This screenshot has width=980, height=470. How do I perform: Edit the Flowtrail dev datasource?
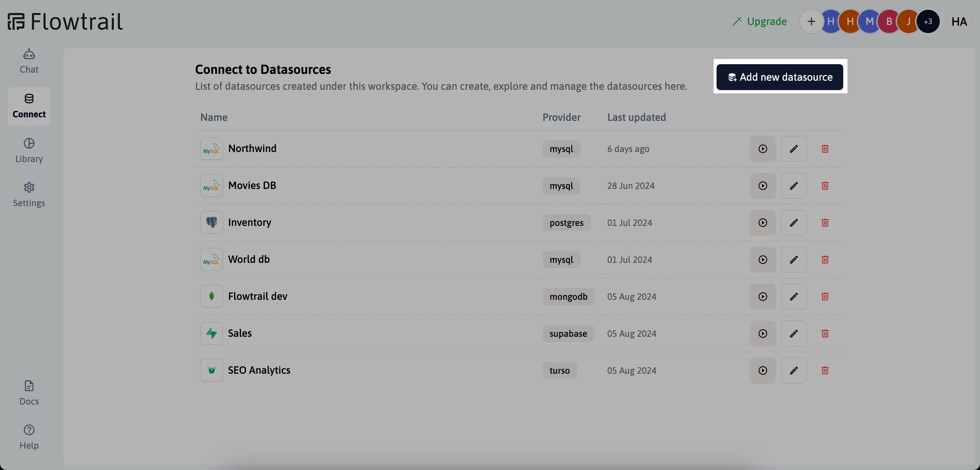794,297
